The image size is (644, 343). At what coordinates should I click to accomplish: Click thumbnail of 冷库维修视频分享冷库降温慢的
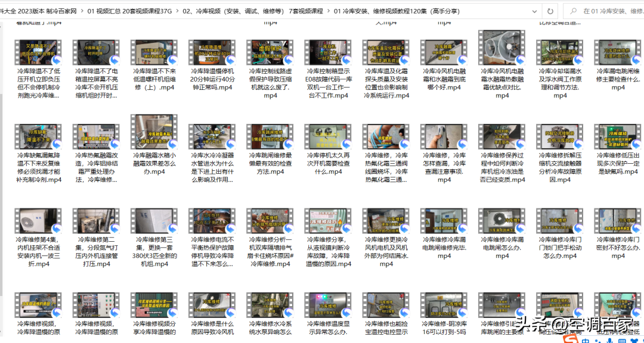tap(154, 305)
